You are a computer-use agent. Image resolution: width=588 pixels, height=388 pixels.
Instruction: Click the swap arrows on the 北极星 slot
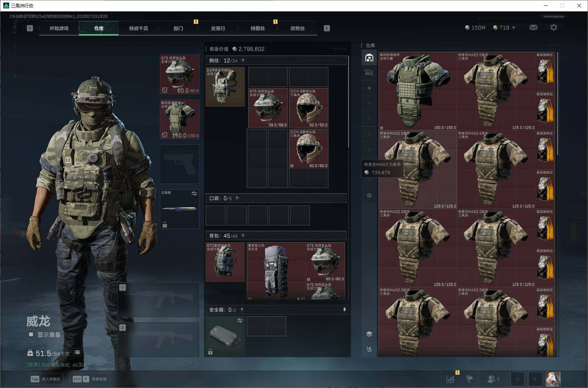pos(194,193)
